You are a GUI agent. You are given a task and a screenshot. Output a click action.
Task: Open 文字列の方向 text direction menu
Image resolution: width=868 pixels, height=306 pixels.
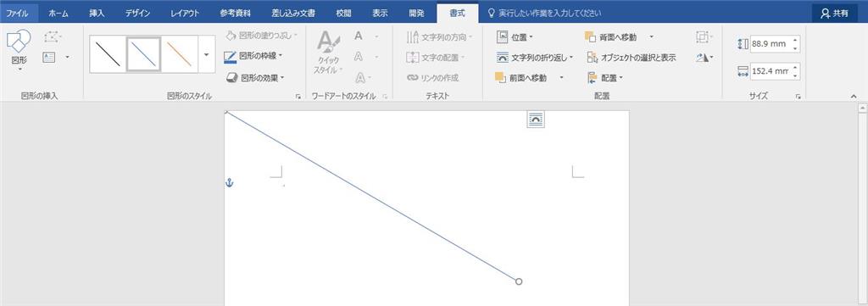[440, 37]
